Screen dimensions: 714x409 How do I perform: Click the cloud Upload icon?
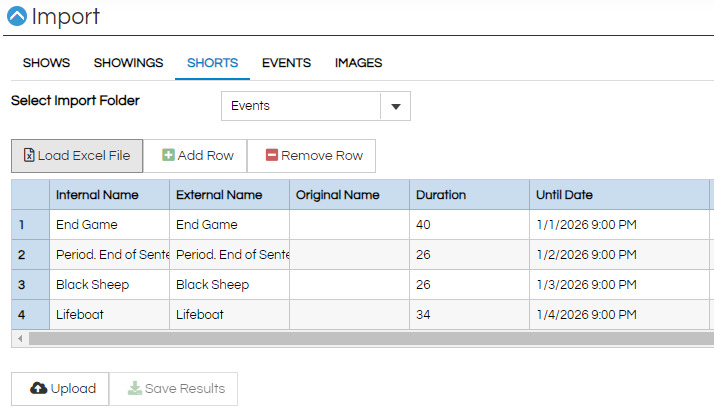tap(39, 388)
